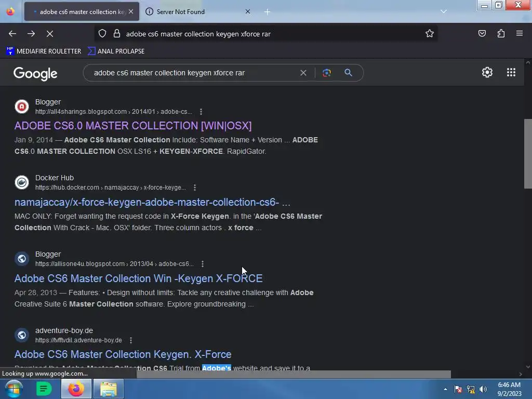Open the Action Center flag icon
The height and width of the screenshot is (399, 532).
click(458, 389)
